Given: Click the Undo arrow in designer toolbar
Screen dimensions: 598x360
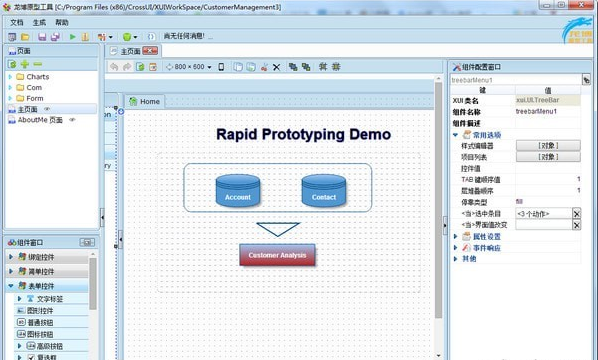Looking at the screenshot, I should click(114, 67).
